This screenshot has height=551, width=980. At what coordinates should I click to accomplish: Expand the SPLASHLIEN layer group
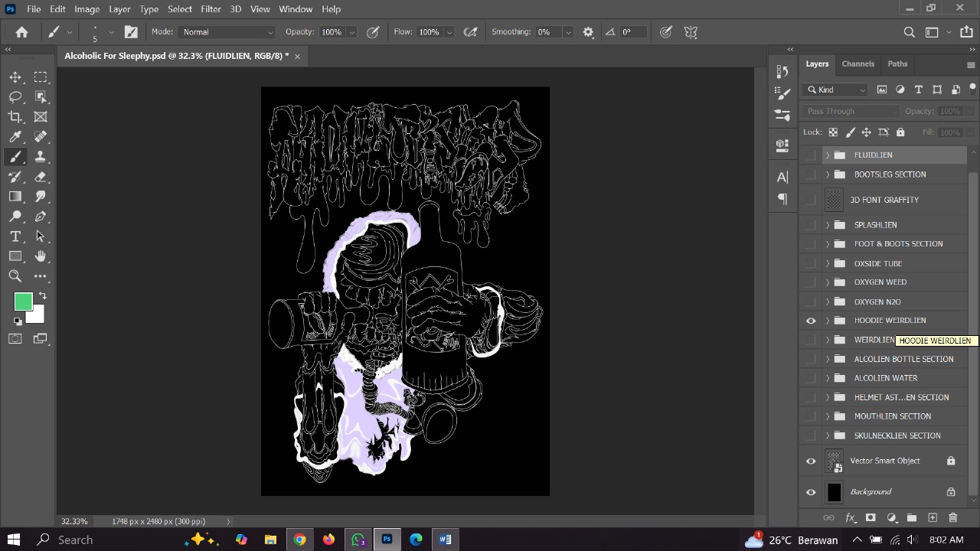point(828,225)
